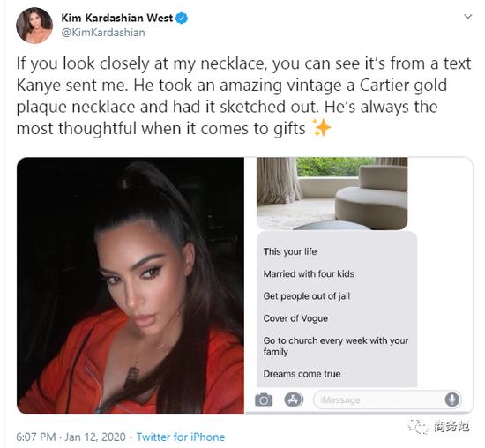Click Kim Kardashian West's profile avatar
The image size is (485, 448).
coord(34,26)
